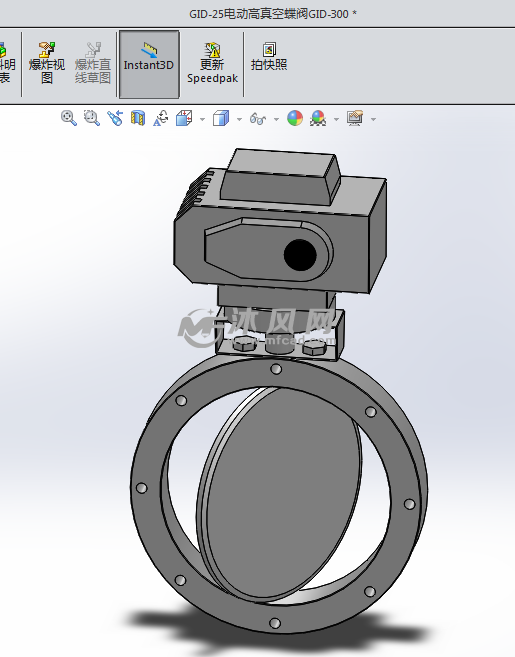This screenshot has height=657, width=515.
Task: Click the Display Style cube icon
Action: (221, 118)
